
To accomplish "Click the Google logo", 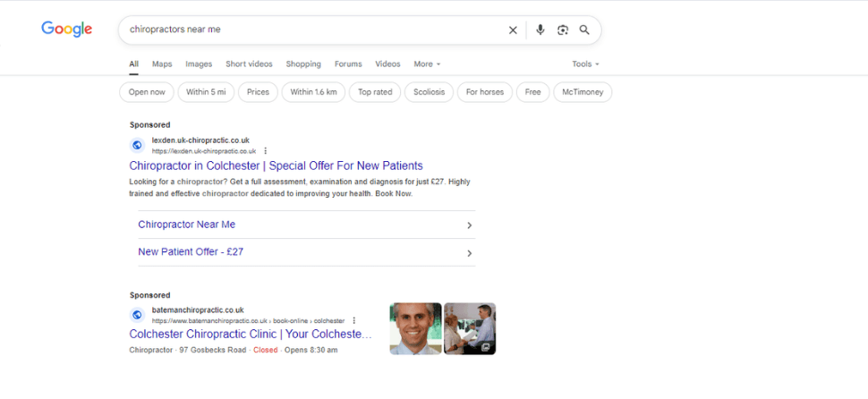I will point(66,29).
